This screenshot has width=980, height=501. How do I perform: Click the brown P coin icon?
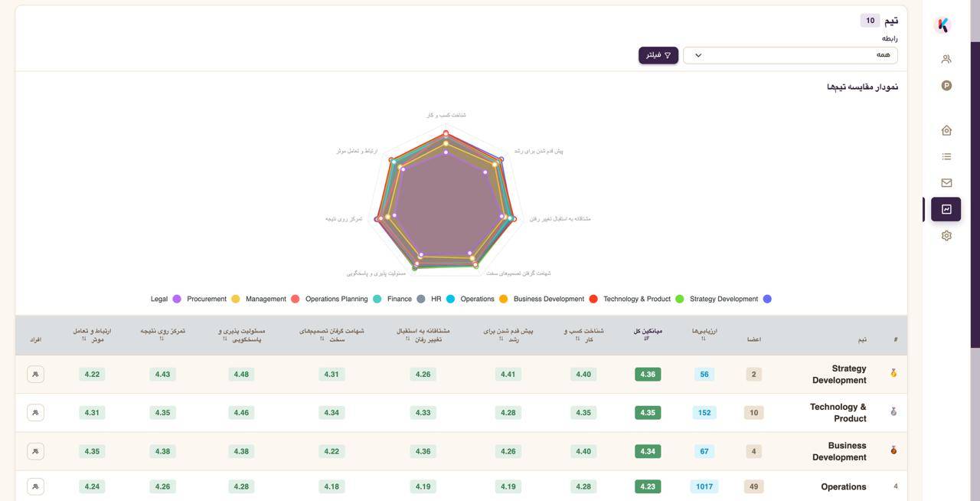coord(946,86)
